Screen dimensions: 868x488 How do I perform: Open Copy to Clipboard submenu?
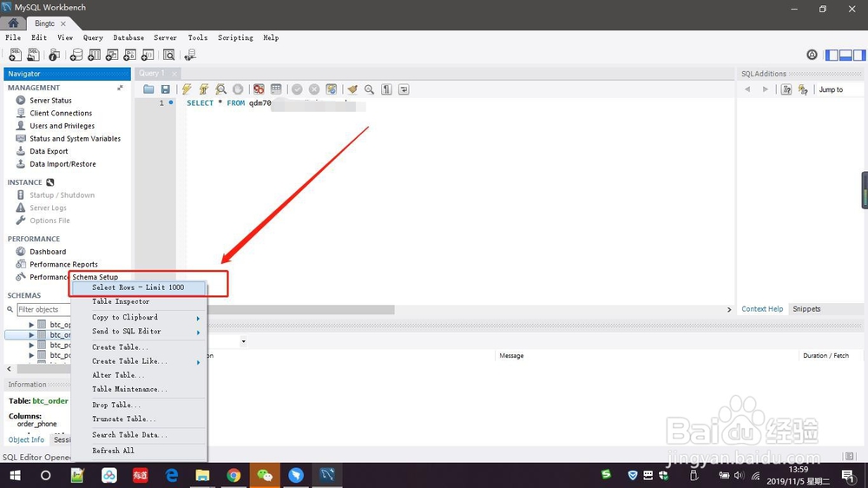pyautogui.click(x=139, y=318)
